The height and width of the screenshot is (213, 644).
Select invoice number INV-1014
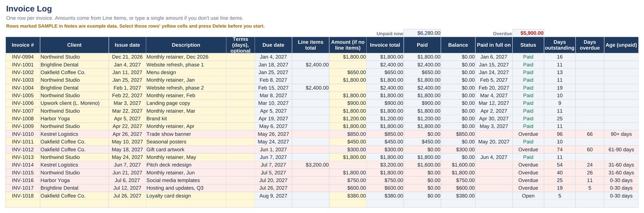[23, 165]
